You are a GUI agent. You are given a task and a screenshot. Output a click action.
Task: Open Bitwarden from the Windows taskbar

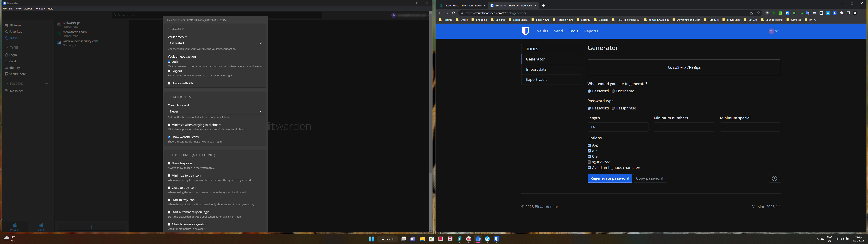[497, 239]
